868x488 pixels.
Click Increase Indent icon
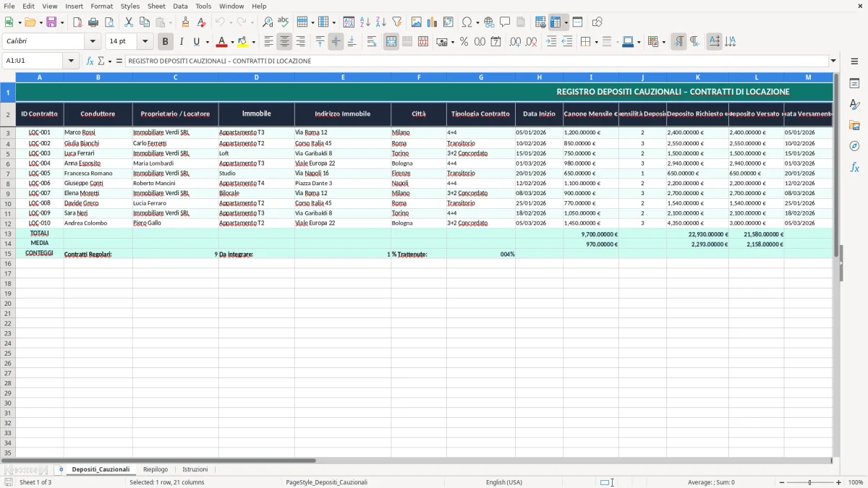[551, 42]
